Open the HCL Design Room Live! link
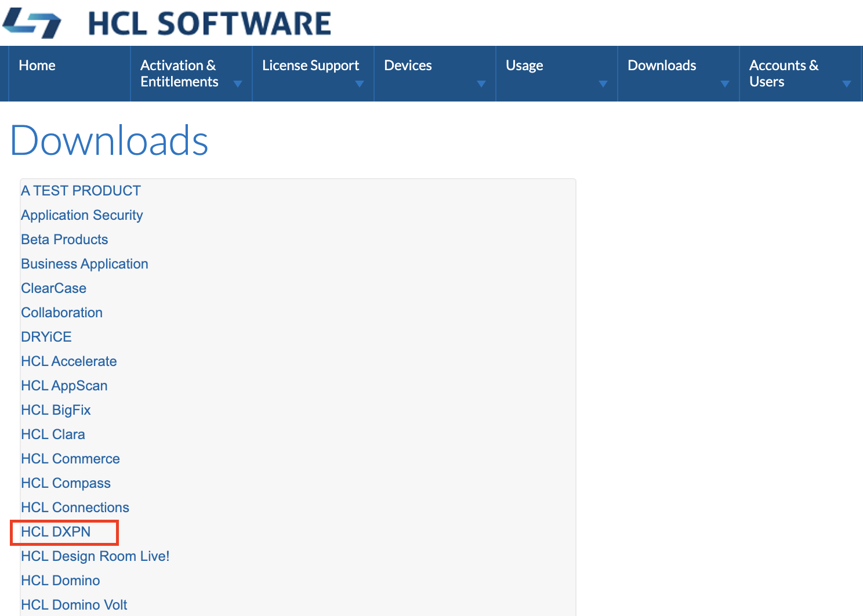The image size is (863, 616). (x=95, y=556)
